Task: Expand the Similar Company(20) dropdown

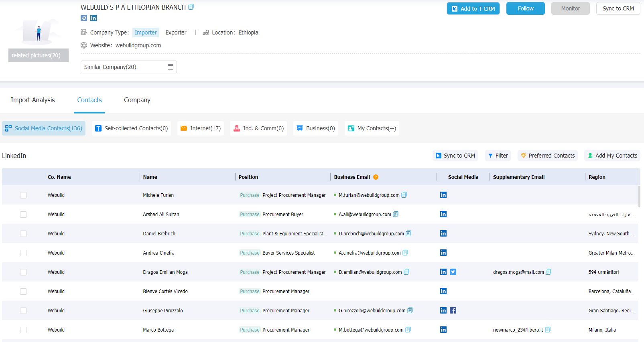Action: pyautogui.click(x=129, y=67)
